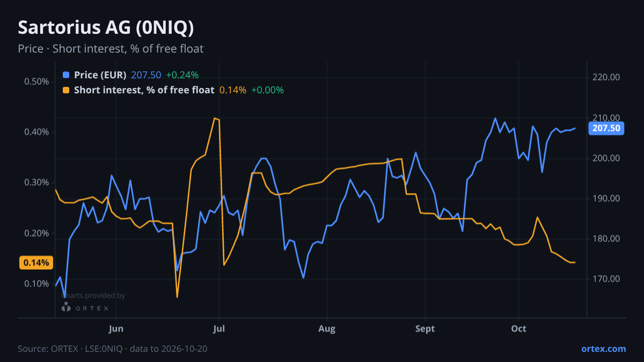Click the 'Aug' x-axis label
The image size is (644, 362).
point(327,329)
